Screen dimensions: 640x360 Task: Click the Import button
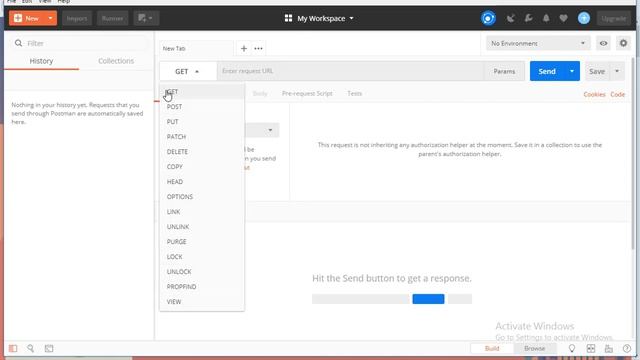point(77,18)
